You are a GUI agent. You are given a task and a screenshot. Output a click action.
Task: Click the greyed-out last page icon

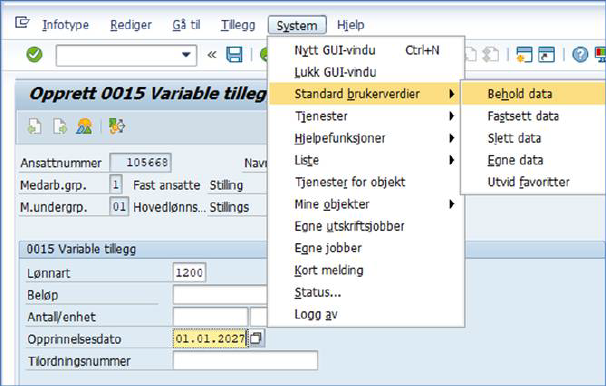coord(491,54)
